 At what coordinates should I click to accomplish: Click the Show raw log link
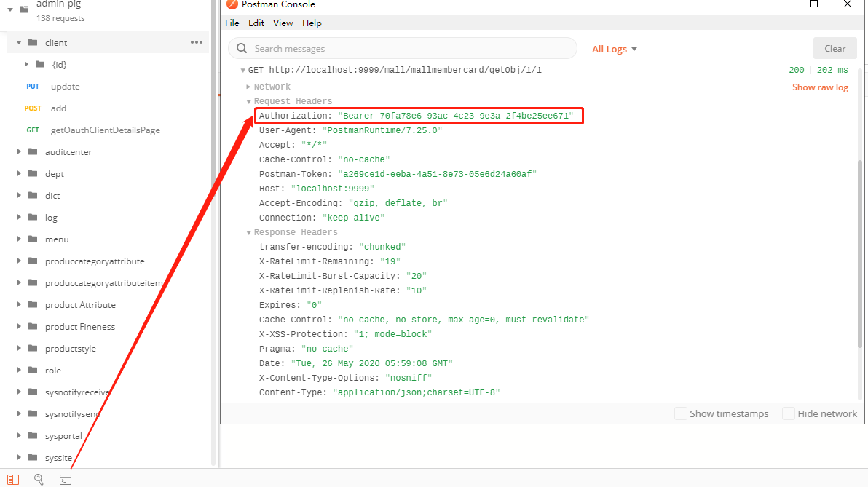(820, 87)
